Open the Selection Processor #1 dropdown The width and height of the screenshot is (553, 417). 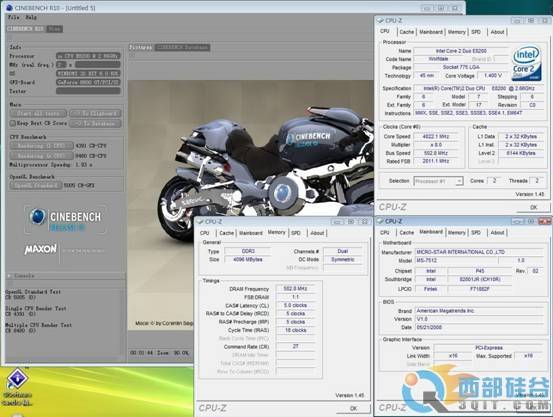tap(438, 181)
